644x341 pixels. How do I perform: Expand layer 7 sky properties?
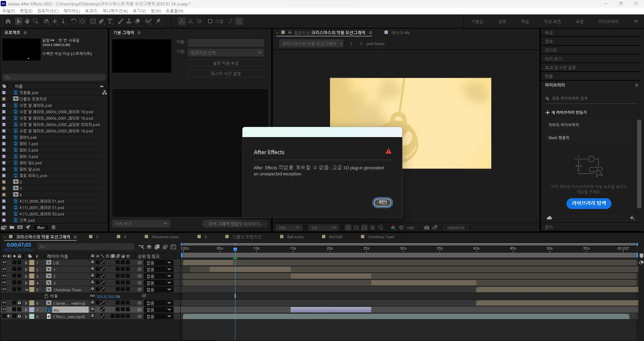pos(26,309)
